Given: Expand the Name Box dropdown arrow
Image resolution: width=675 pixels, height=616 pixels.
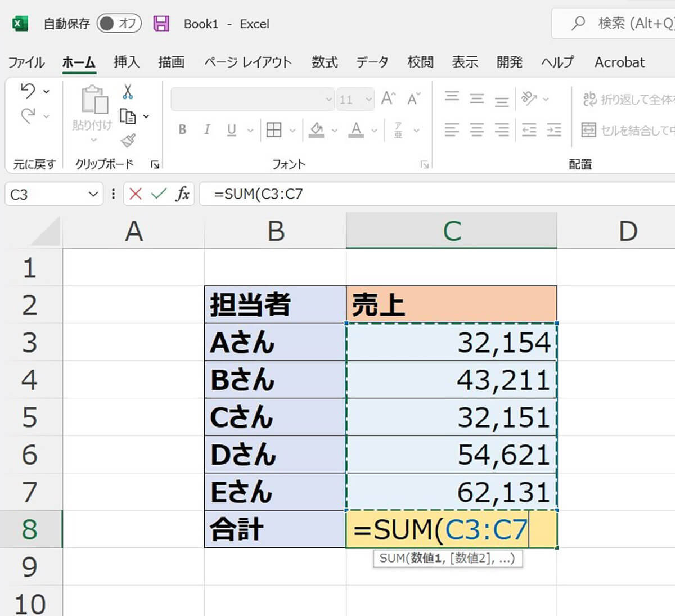Looking at the screenshot, I should pyautogui.click(x=93, y=195).
